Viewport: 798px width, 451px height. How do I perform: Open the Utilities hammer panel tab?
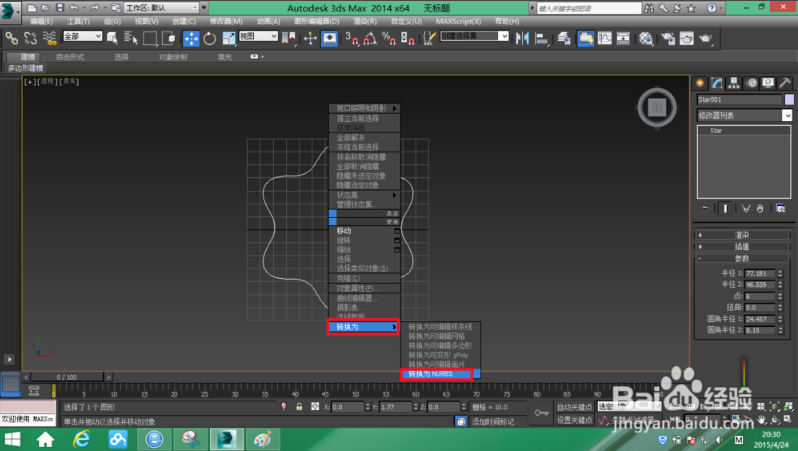tap(785, 83)
